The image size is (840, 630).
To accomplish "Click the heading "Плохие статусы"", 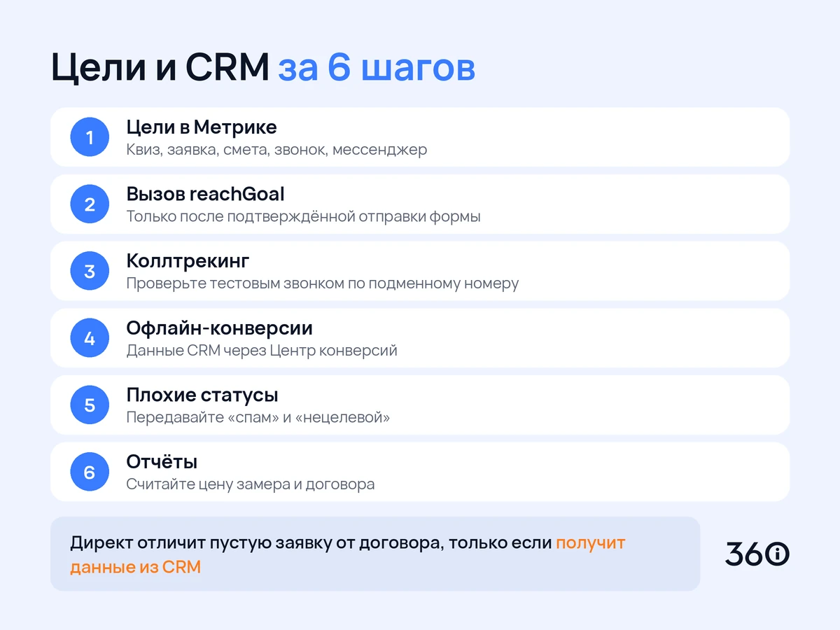I will [202, 395].
